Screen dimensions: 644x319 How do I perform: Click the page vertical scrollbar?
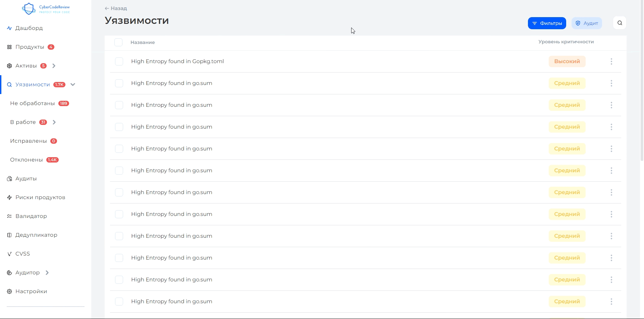[642, 101]
